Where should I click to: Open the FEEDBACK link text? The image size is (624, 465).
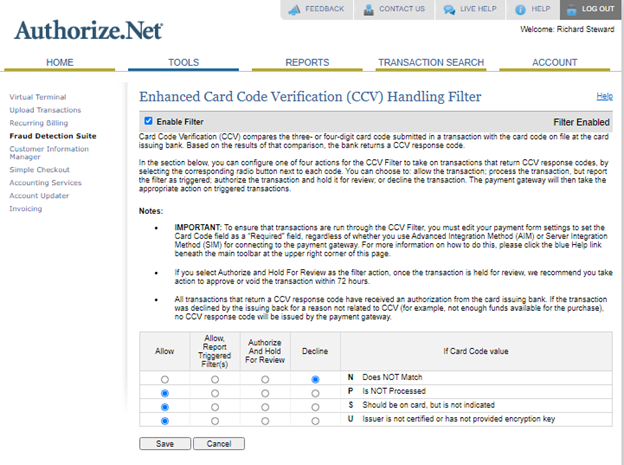tap(324, 9)
